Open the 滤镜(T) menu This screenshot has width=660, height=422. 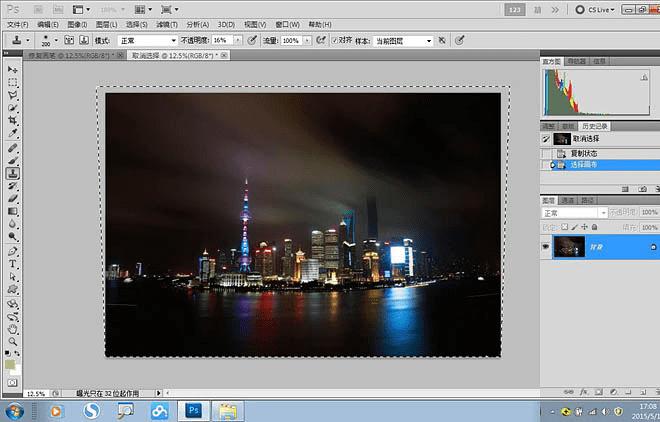click(167, 25)
